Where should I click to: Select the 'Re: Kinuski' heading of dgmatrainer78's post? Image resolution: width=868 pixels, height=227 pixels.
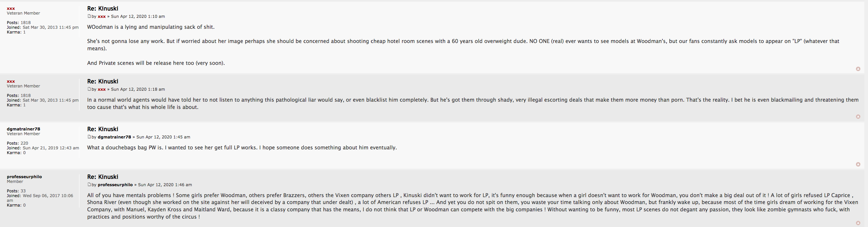click(x=103, y=129)
